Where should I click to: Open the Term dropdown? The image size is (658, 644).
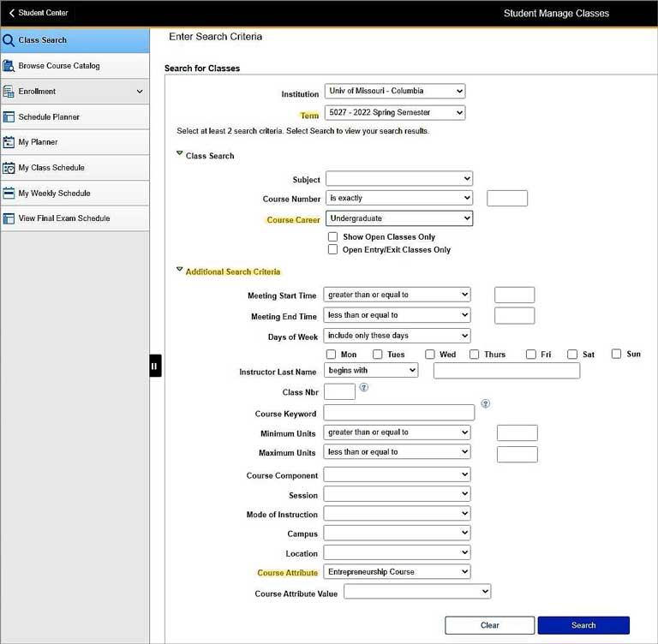[394, 113]
